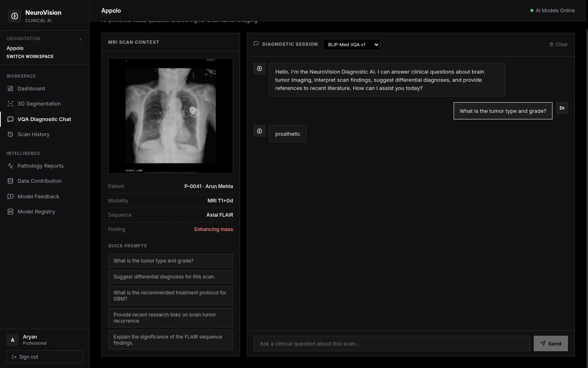This screenshot has width=588, height=368.
Task: Select VQA Diagnostic Chat menu item
Action: [45, 119]
